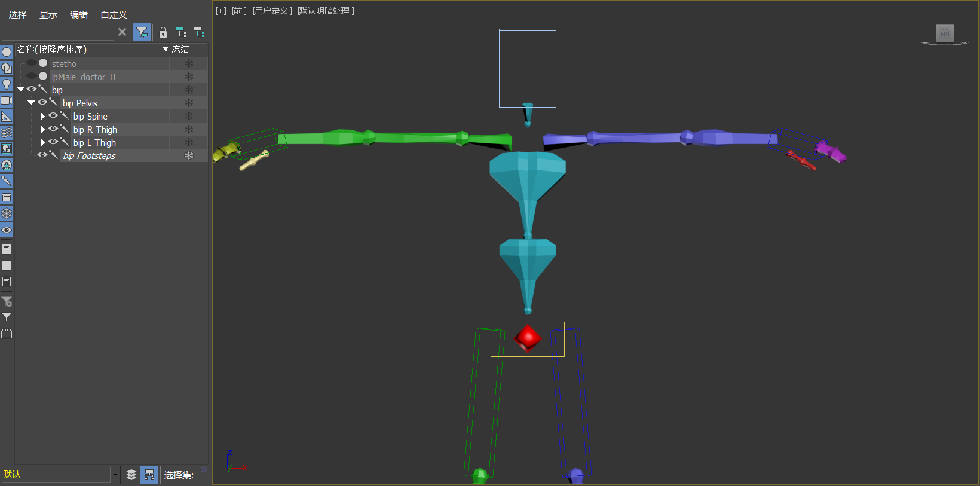Open the advanced filter settings funnel icon

pyautogui.click(x=7, y=301)
